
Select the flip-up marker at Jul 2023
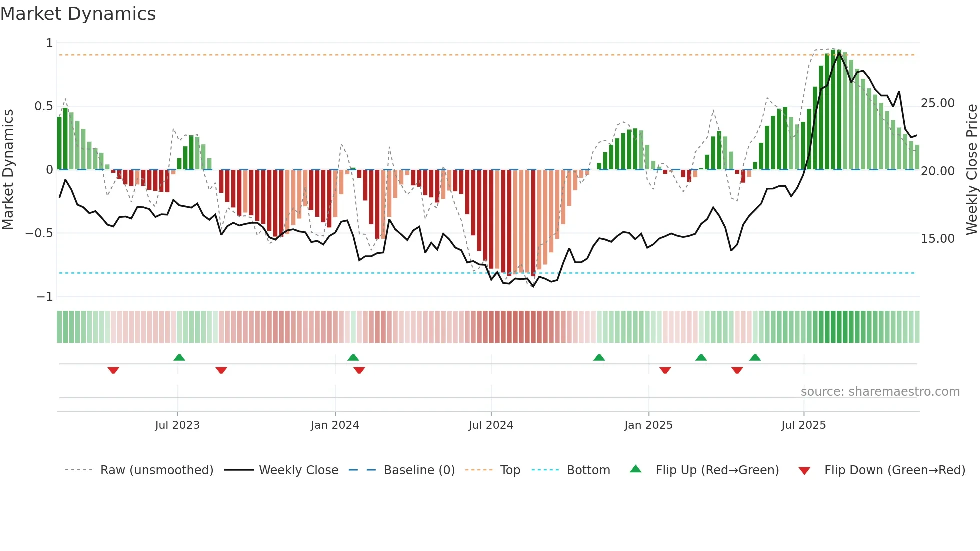(x=179, y=357)
